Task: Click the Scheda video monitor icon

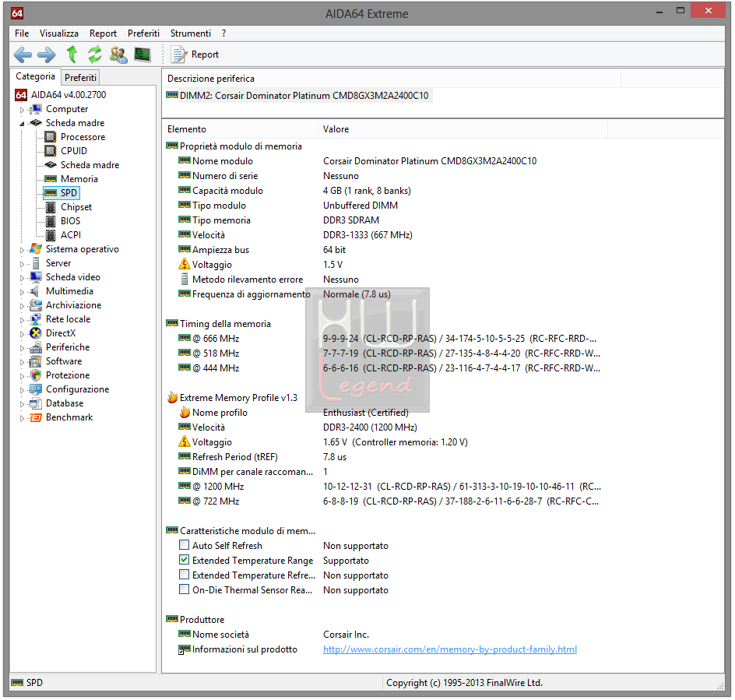Action: tap(36, 276)
